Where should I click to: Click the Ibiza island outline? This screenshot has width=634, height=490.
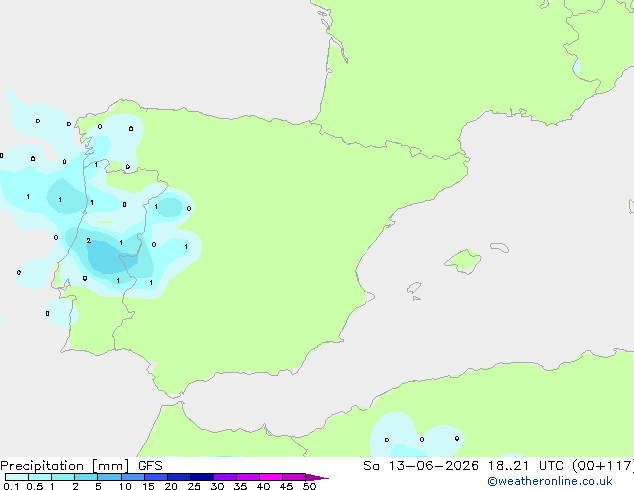coord(414,288)
